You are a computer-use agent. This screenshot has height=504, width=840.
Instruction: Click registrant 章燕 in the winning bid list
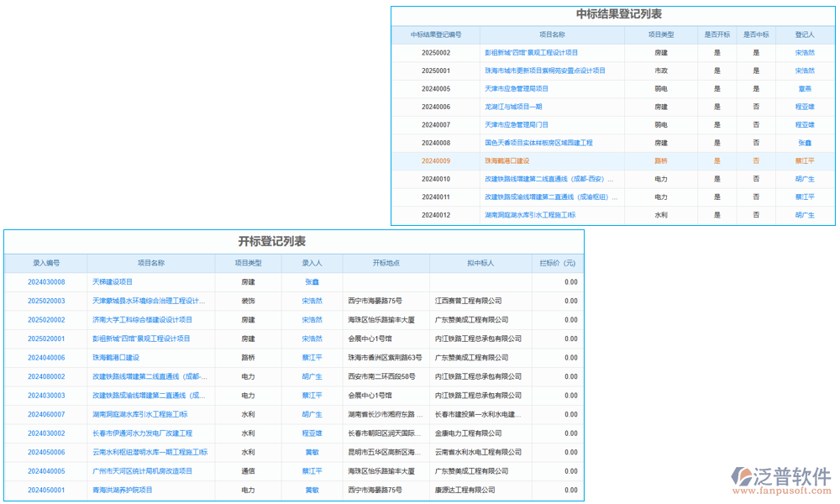pyautogui.click(x=805, y=89)
